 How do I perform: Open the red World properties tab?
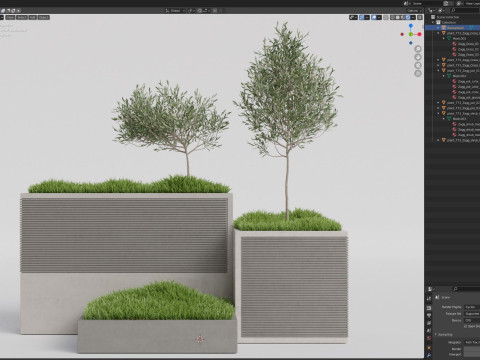coord(429,338)
